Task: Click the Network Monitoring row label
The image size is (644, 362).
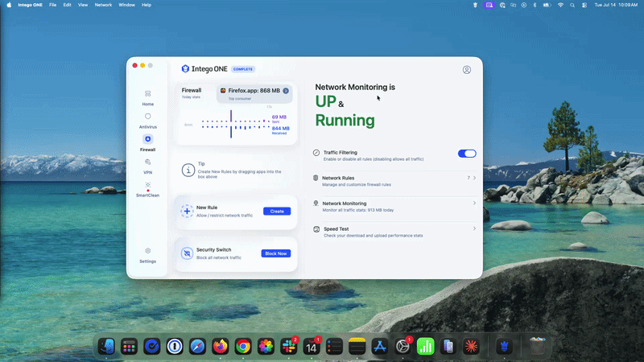Action: click(345, 204)
